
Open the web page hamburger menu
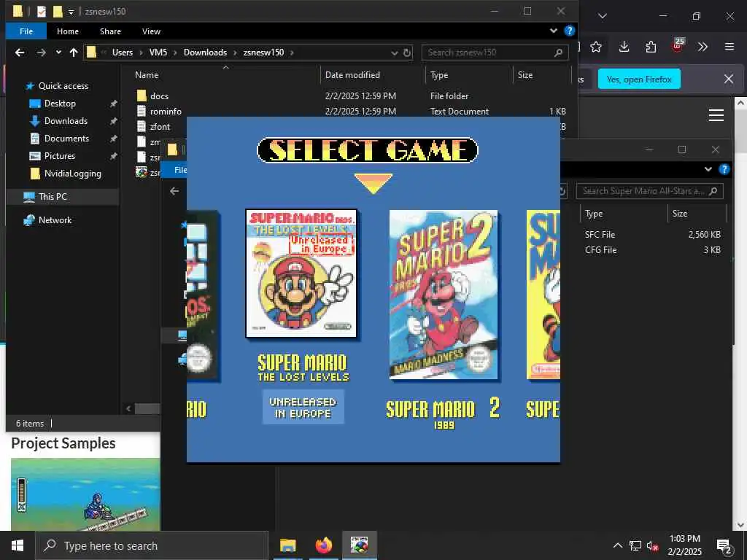(716, 115)
